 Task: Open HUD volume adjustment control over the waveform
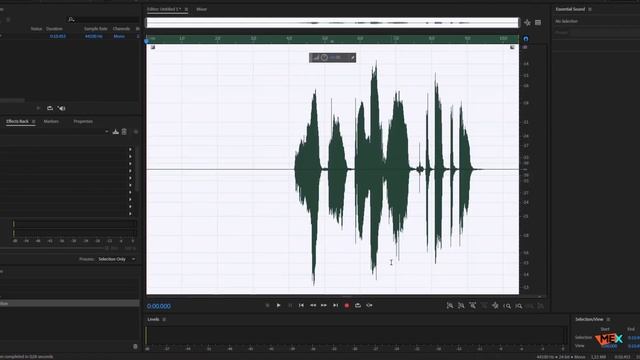click(324, 58)
